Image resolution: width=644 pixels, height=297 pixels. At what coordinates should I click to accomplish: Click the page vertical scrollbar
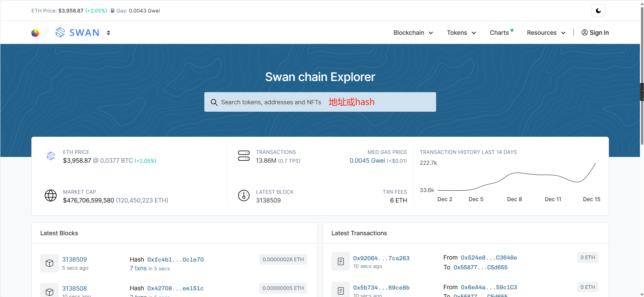tap(642, 76)
